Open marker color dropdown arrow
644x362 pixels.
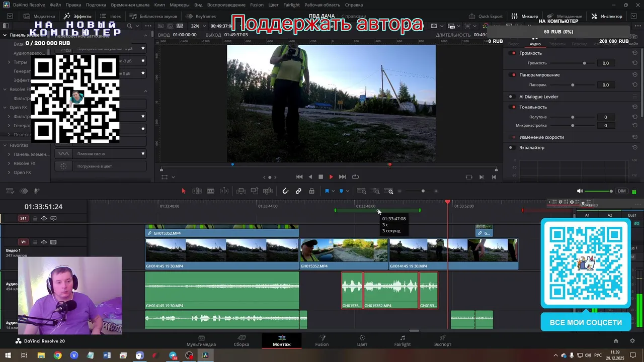(348, 191)
